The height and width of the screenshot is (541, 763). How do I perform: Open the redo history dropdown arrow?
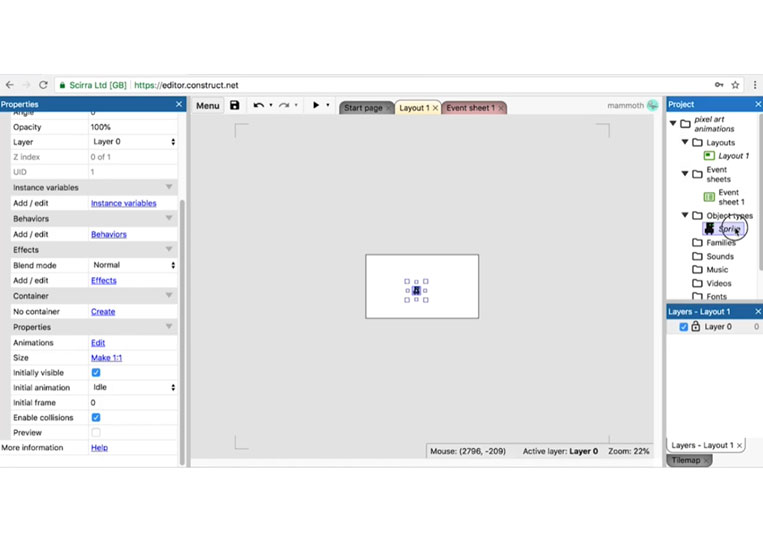coord(296,105)
